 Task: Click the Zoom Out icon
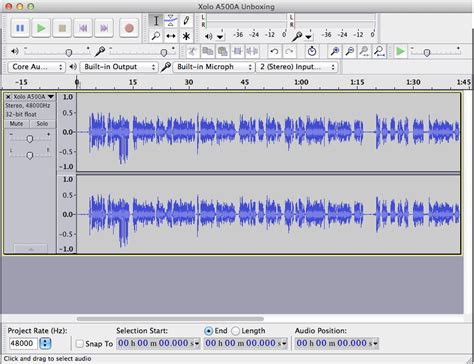(350, 51)
